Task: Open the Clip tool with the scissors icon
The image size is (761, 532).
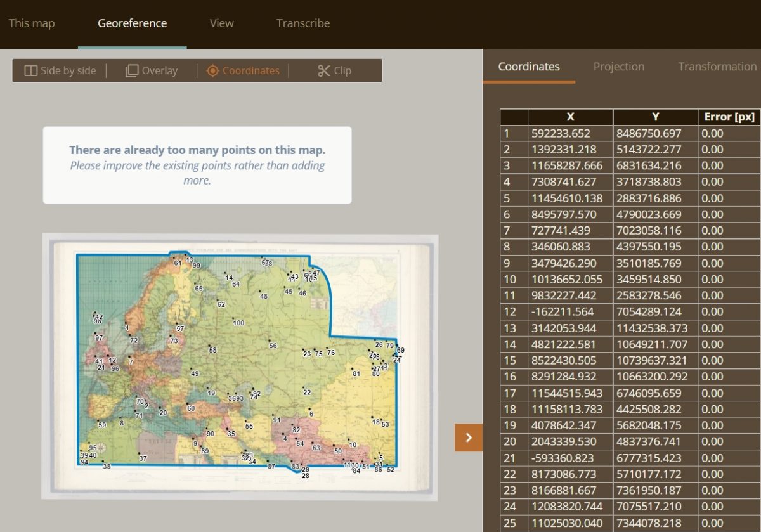Action: coord(323,70)
